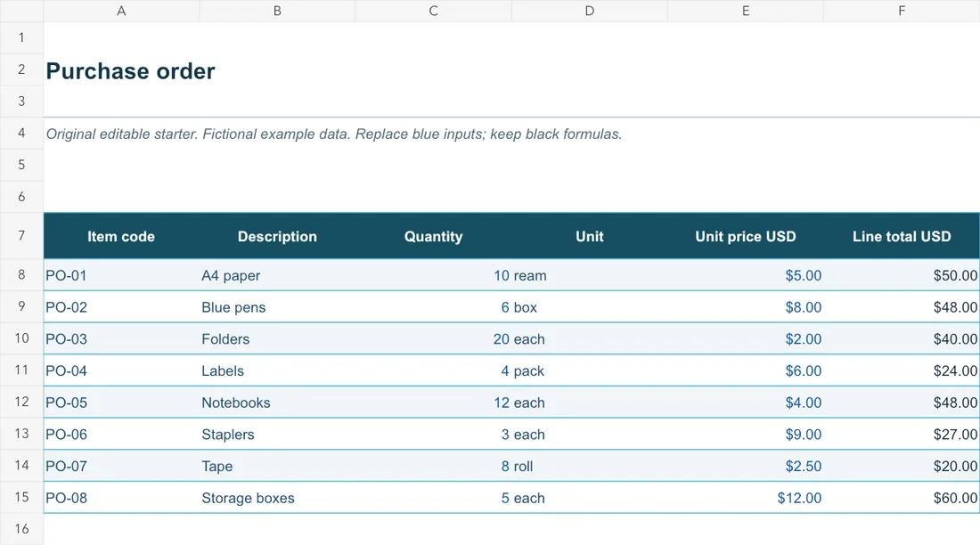This screenshot has width=980, height=545.
Task: Select the PO-04 item code cell
Action: coord(121,370)
